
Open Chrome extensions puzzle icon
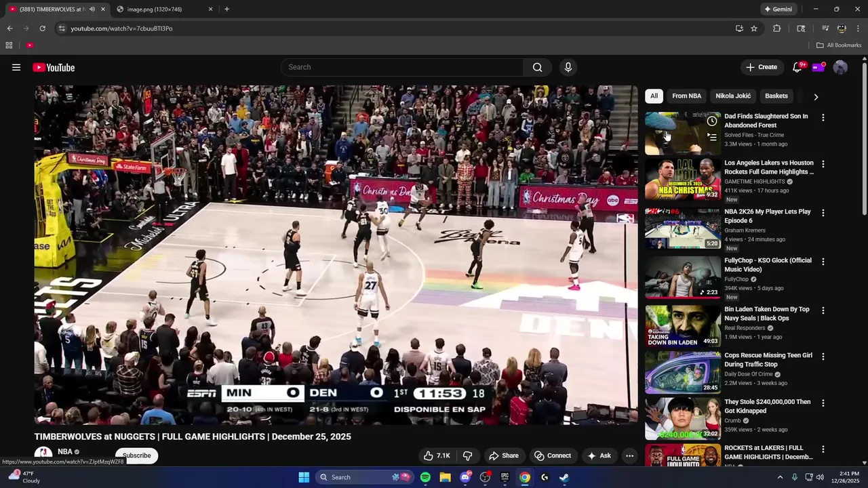pyautogui.click(x=777, y=28)
